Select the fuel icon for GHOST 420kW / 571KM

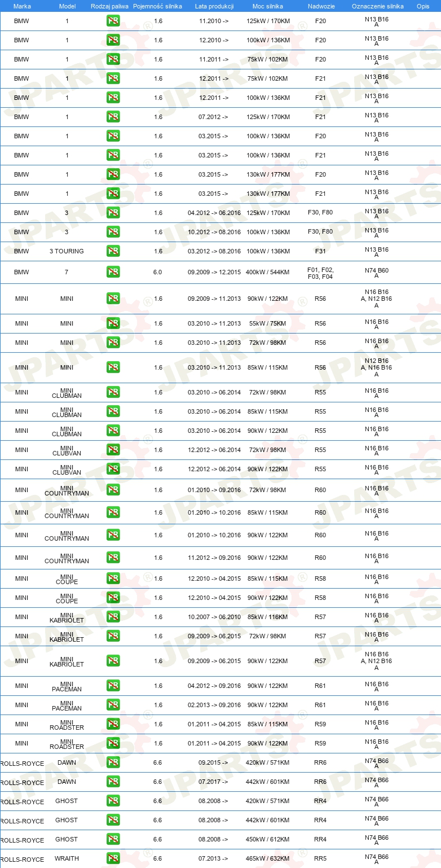pos(113,801)
